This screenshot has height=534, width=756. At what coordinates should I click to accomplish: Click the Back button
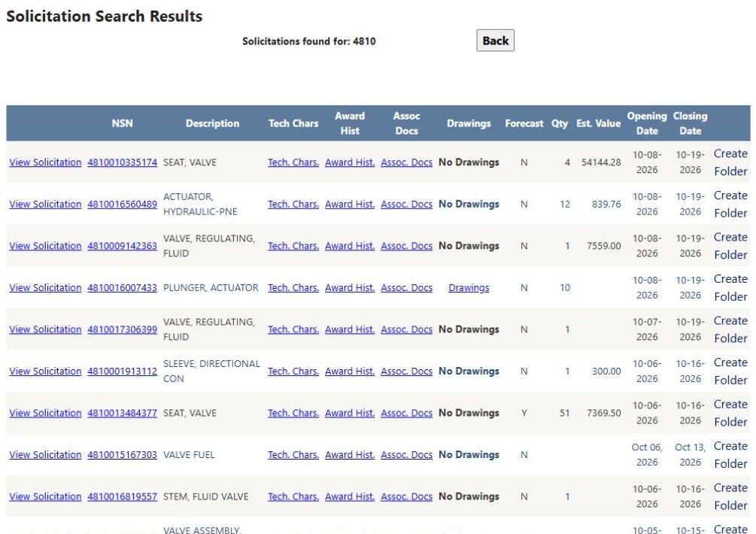click(x=495, y=41)
